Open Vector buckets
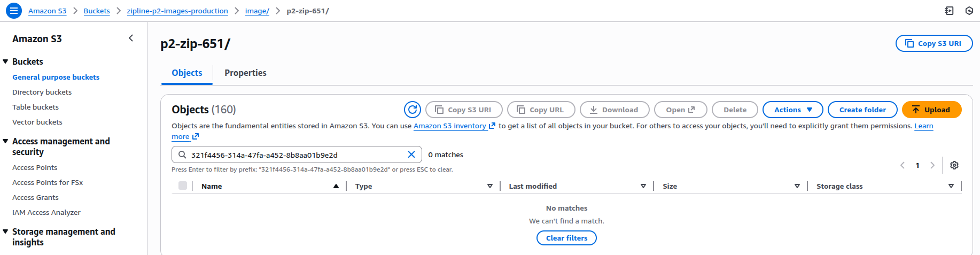Screen dimensions: 980x255 (37, 122)
